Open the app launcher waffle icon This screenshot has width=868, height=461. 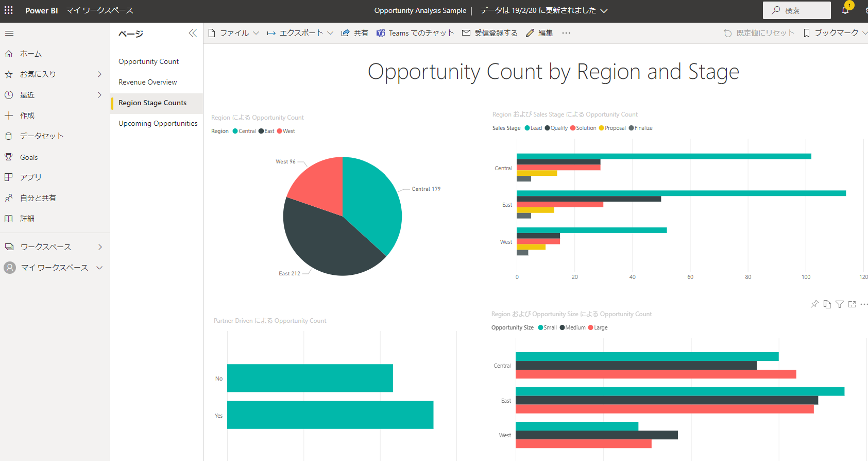(9, 10)
